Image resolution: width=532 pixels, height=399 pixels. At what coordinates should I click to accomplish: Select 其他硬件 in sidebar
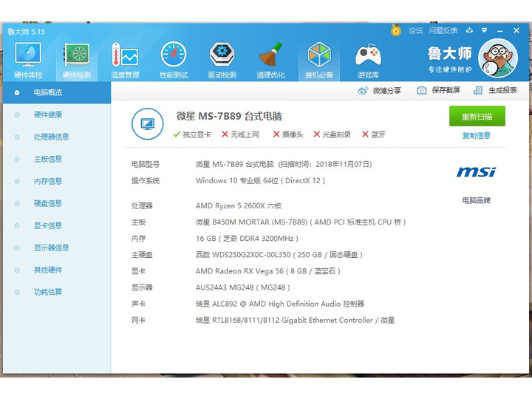pos(48,270)
